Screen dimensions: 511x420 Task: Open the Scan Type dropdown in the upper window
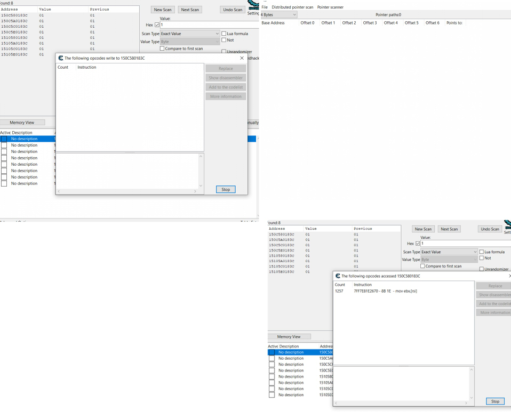tap(190, 34)
